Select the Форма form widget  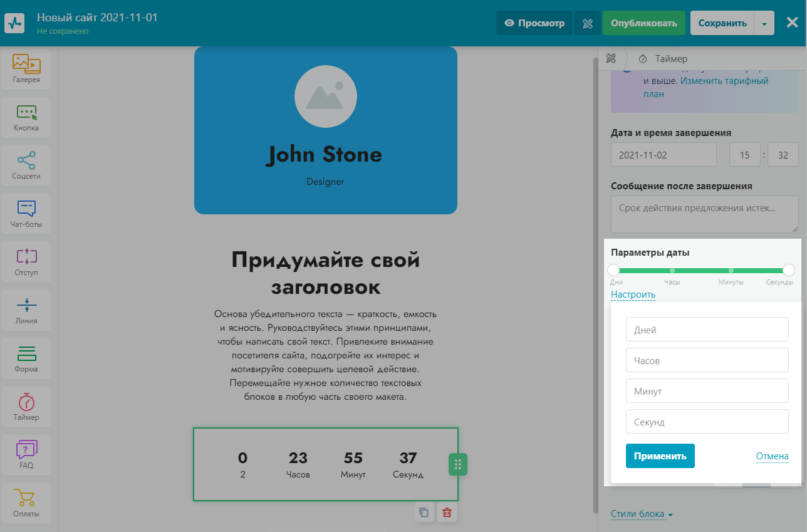point(26,358)
